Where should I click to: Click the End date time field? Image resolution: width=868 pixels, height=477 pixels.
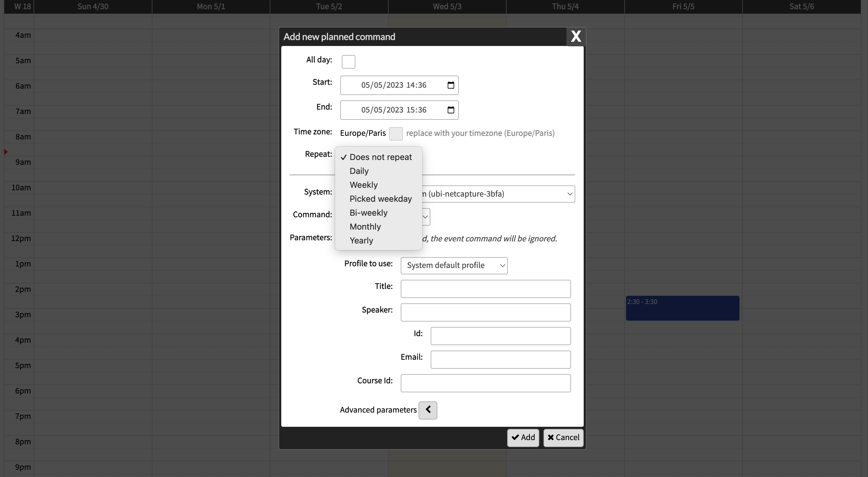pyautogui.click(x=399, y=110)
